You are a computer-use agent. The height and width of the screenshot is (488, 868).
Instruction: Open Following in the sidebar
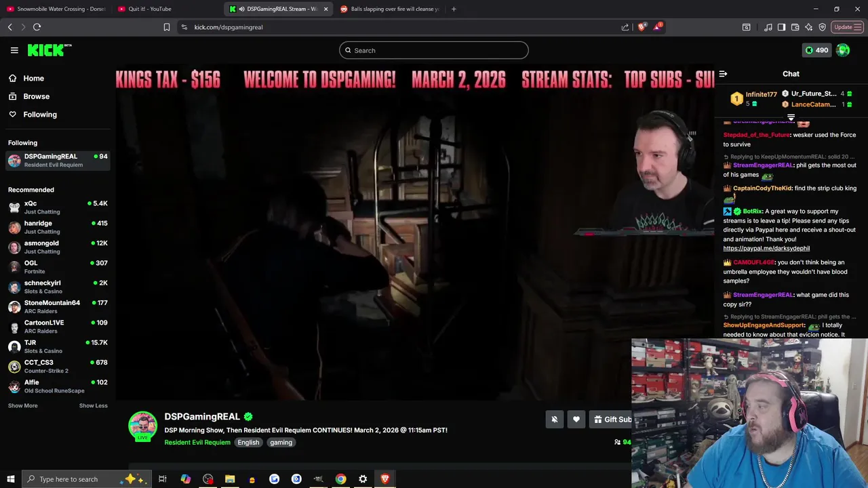40,115
